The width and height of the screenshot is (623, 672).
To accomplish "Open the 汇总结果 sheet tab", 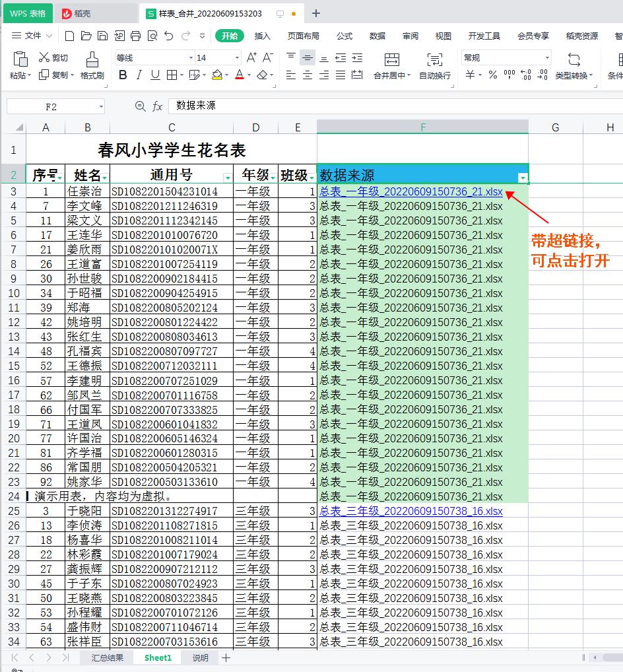I will pyautogui.click(x=106, y=657).
